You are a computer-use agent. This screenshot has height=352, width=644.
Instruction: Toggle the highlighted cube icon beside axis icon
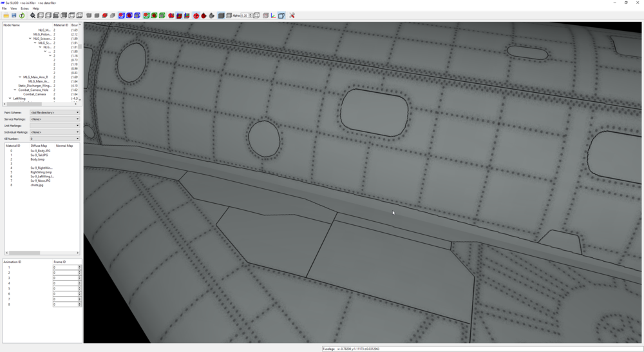tap(281, 15)
